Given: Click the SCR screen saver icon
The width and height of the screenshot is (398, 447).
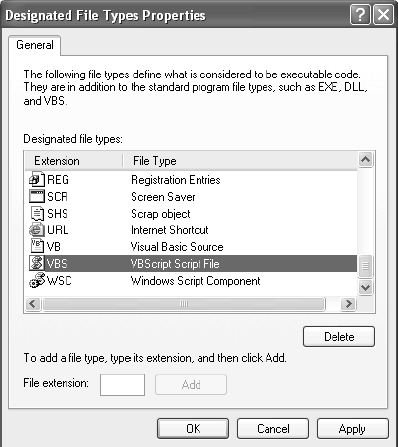Looking at the screenshot, I should tap(37, 196).
